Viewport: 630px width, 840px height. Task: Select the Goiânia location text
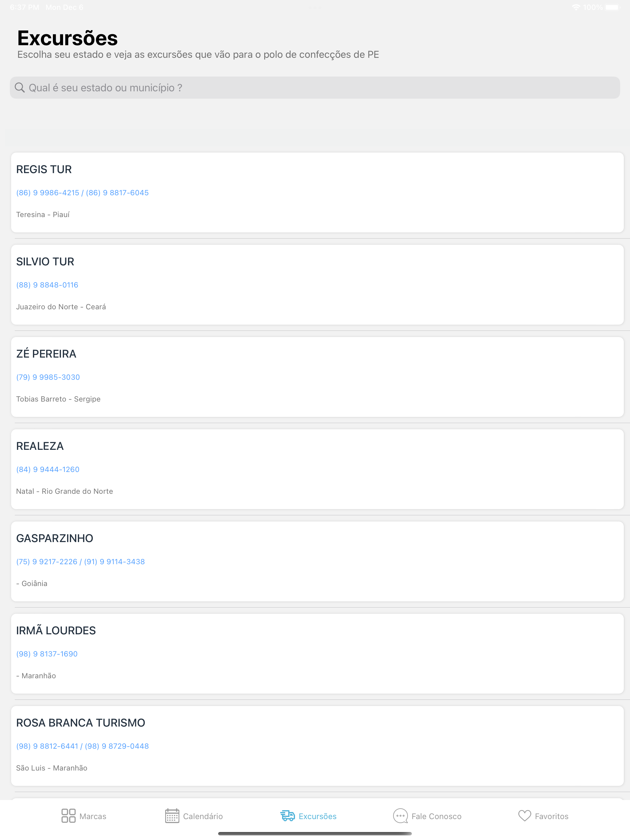32,584
